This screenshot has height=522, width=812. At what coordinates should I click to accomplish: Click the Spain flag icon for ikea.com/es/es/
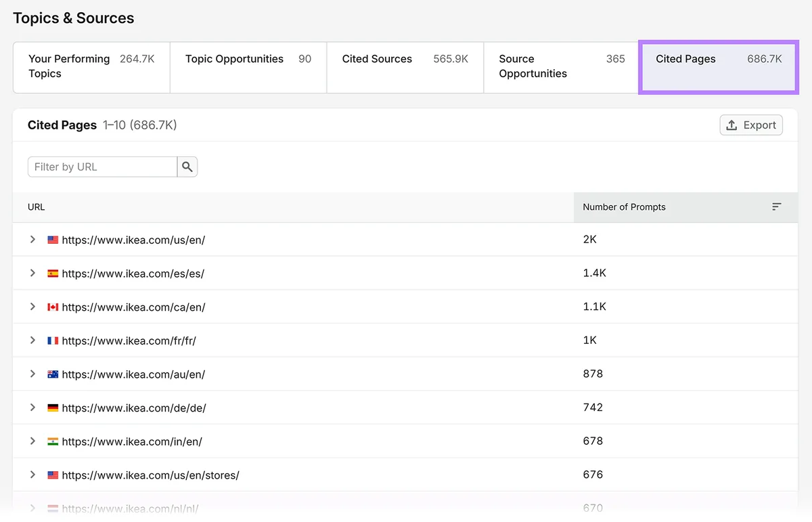tap(53, 274)
